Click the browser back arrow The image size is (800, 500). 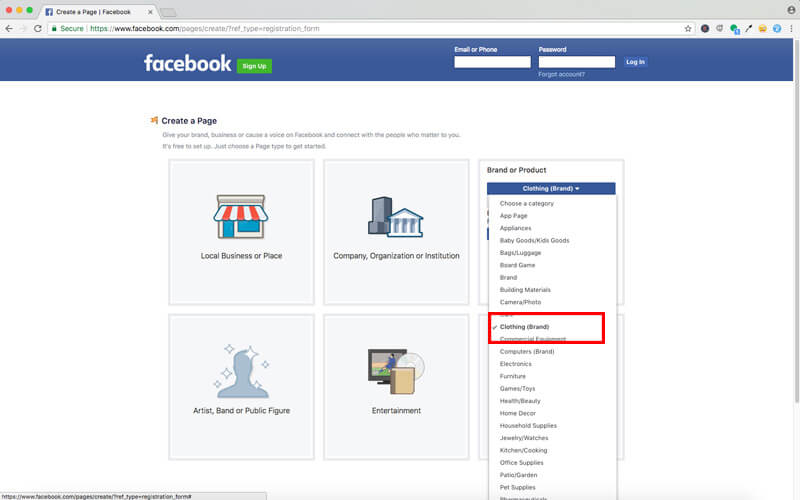tap(9, 29)
